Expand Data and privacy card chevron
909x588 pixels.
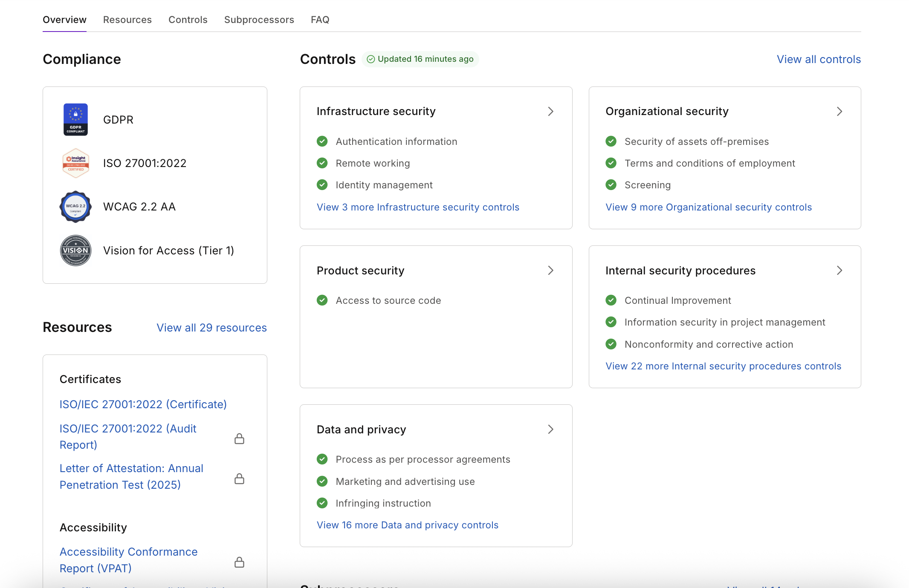coord(550,429)
